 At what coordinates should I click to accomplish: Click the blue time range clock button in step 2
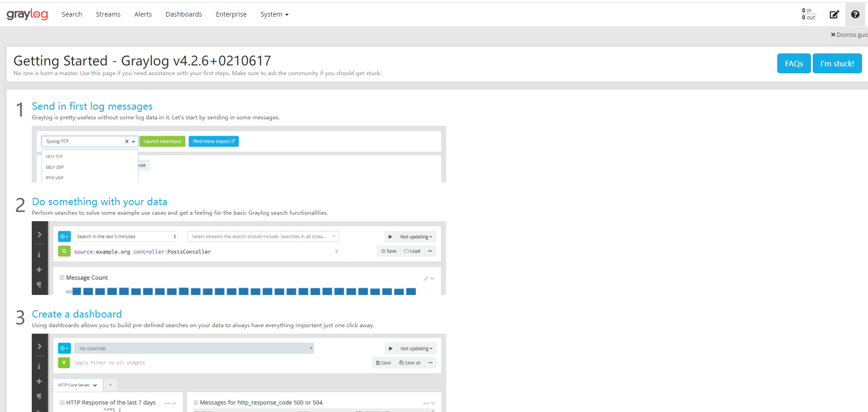tap(64, 236)
